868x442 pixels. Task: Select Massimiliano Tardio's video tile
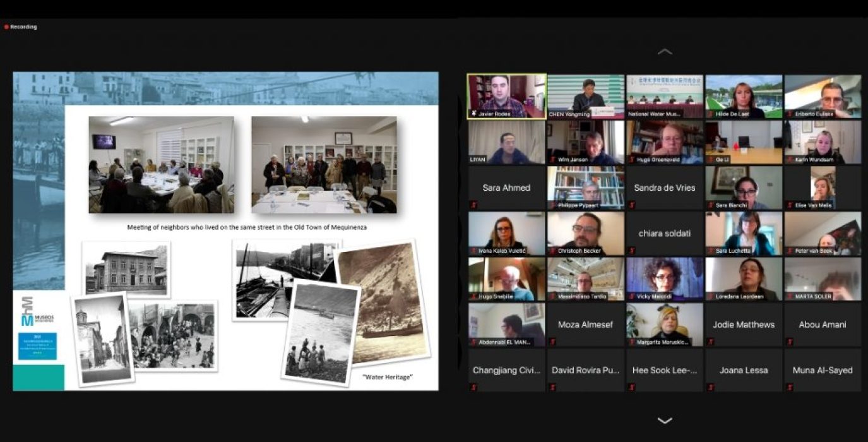[x=585, y=279]
